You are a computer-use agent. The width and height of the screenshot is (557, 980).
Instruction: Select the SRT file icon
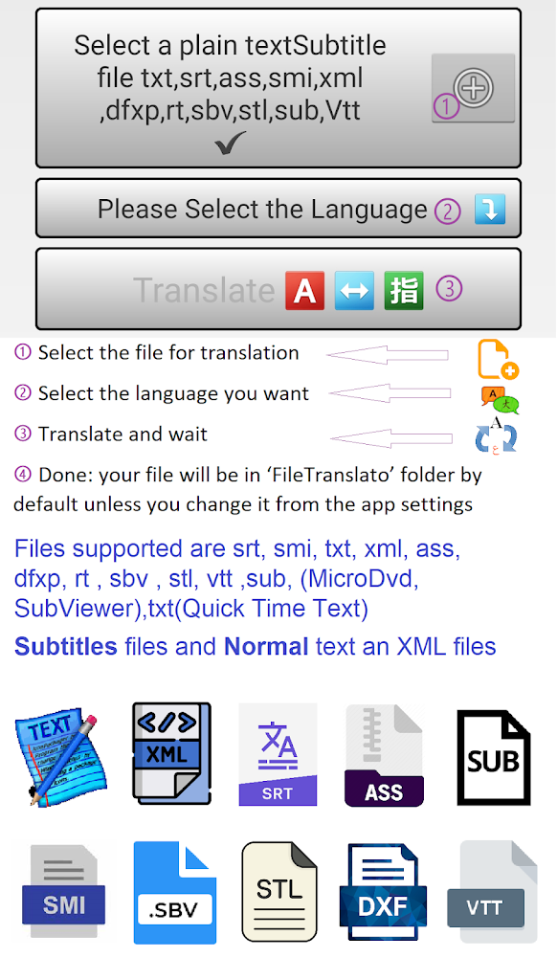(278, 754)
